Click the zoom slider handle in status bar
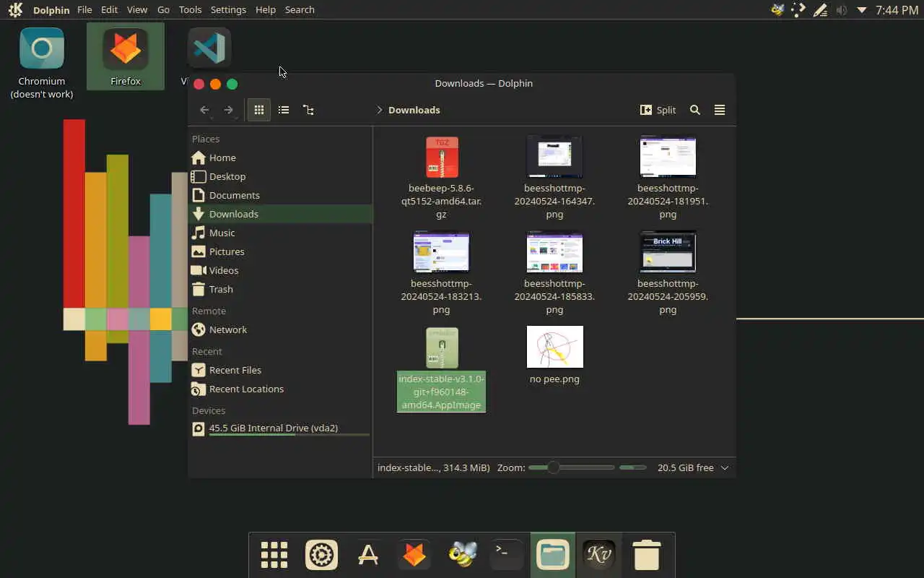 coord(553,467)
